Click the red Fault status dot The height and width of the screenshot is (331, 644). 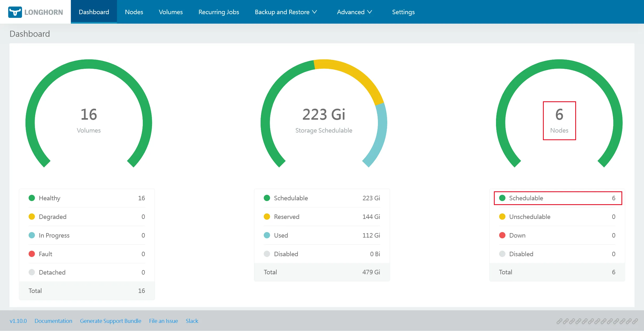click(x=32, y=254)
